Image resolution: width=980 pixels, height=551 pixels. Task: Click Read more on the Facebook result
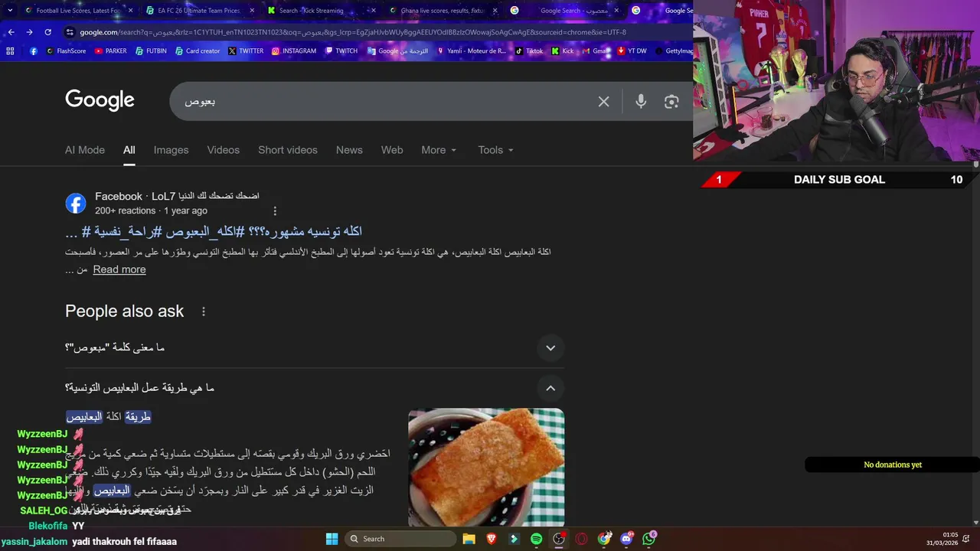tap(119, 269)
